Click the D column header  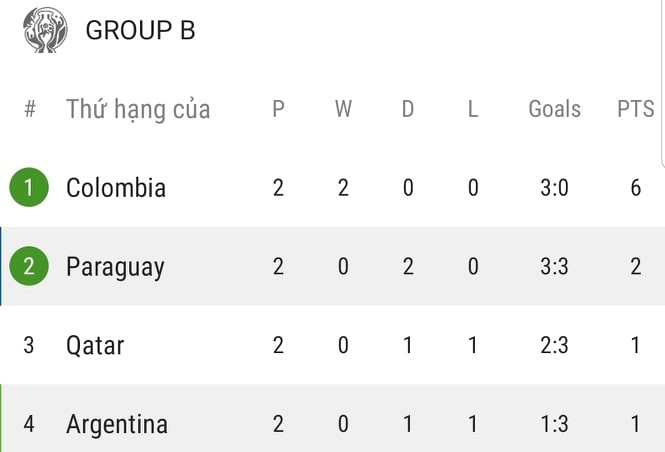pos(408,109)
